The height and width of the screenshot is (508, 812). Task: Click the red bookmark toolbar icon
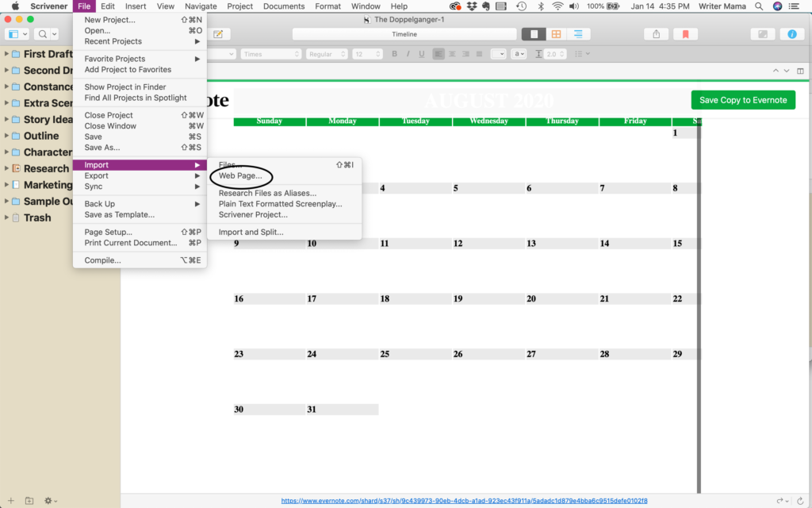(686, 34)
